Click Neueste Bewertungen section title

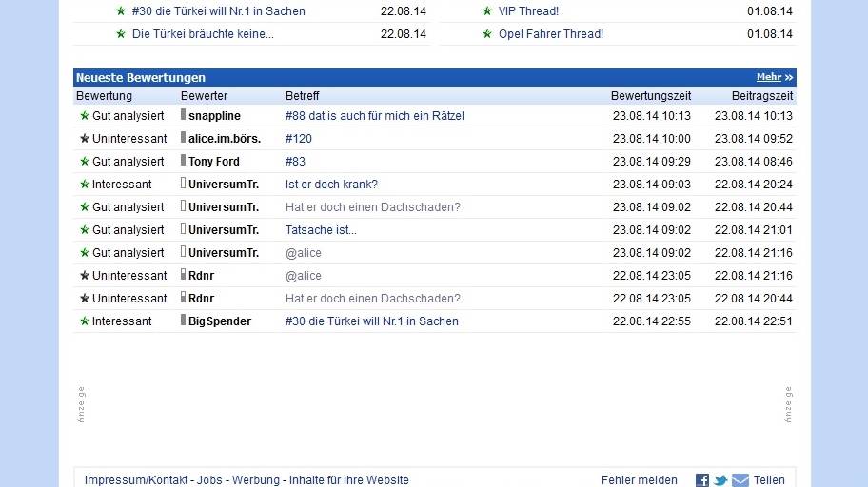tap(141, 77)
